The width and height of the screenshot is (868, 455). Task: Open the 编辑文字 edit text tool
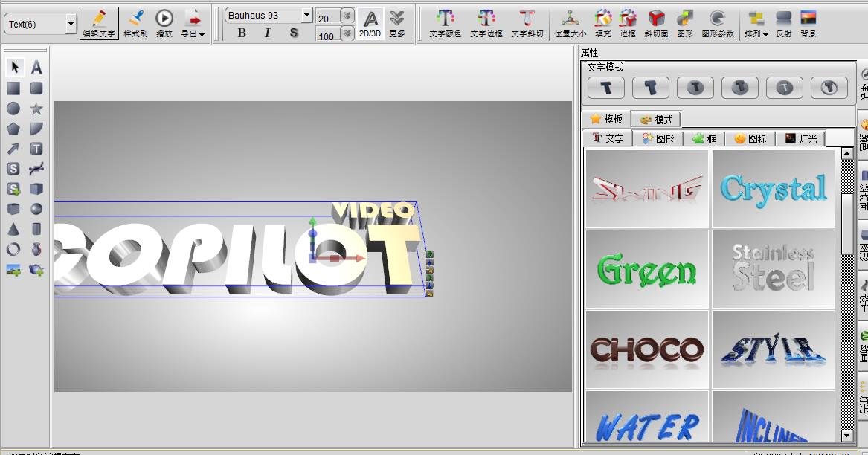point(99,23)
